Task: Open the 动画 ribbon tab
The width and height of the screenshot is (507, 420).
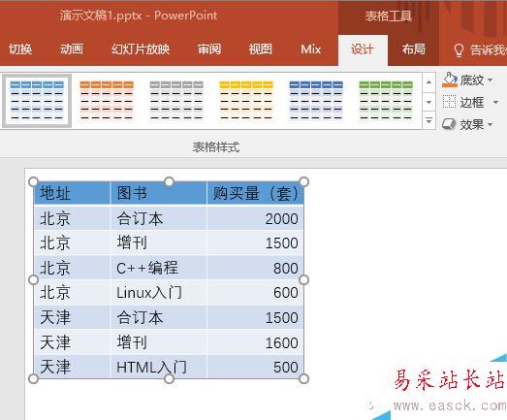Action: [x=72, y=49]
